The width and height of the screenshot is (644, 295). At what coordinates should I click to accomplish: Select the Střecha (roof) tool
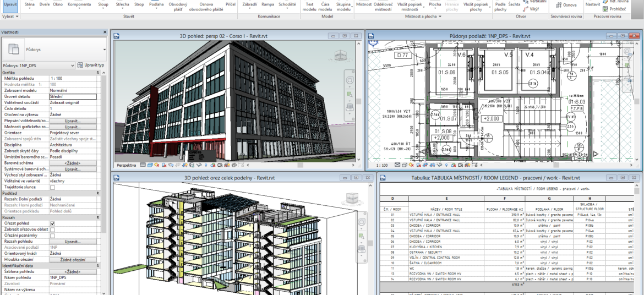(122, 4)
